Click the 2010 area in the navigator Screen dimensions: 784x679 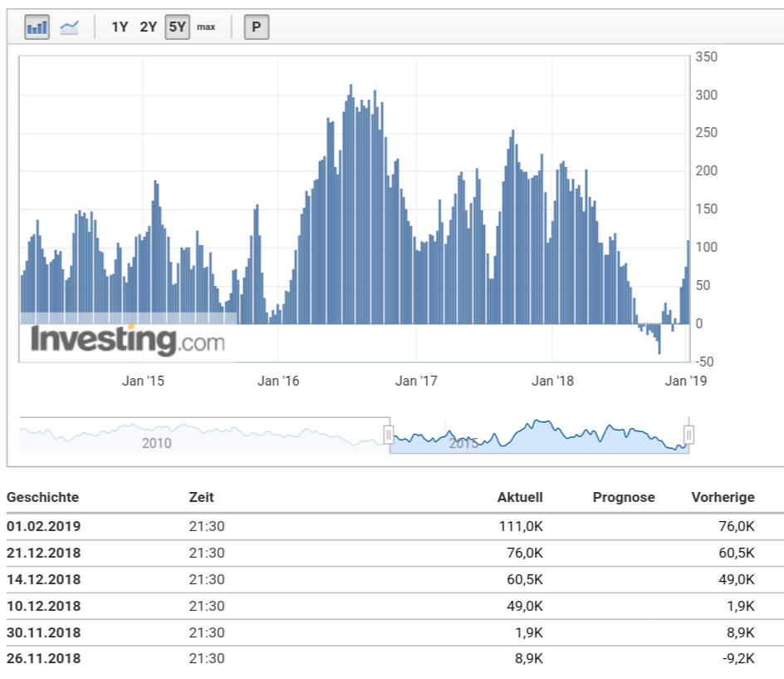pos(156,443)
